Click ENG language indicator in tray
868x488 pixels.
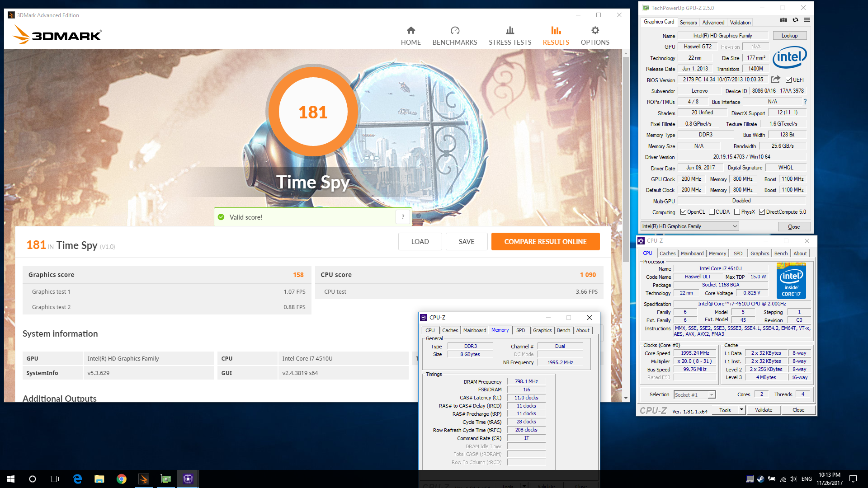coord(807,479)
